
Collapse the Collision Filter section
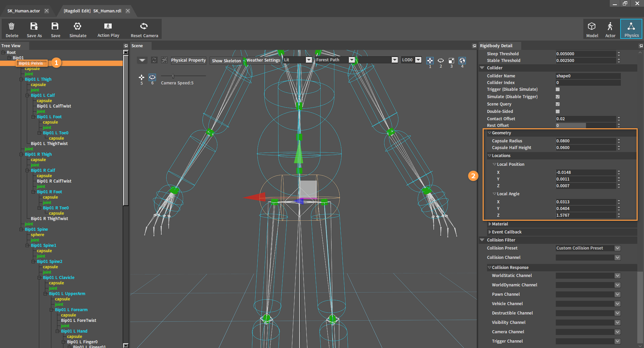click(482, 240)
